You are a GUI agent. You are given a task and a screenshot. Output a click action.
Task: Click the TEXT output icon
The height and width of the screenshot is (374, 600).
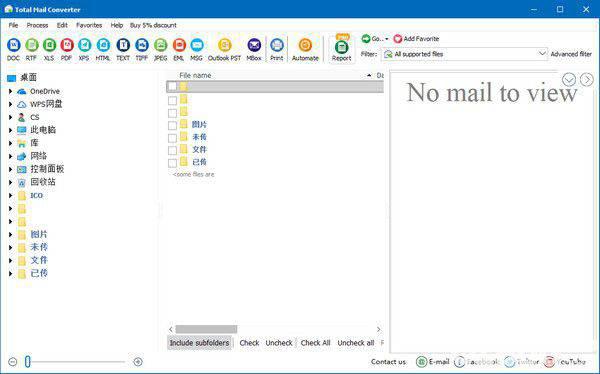pyautogui.click(x=123, y=45)
